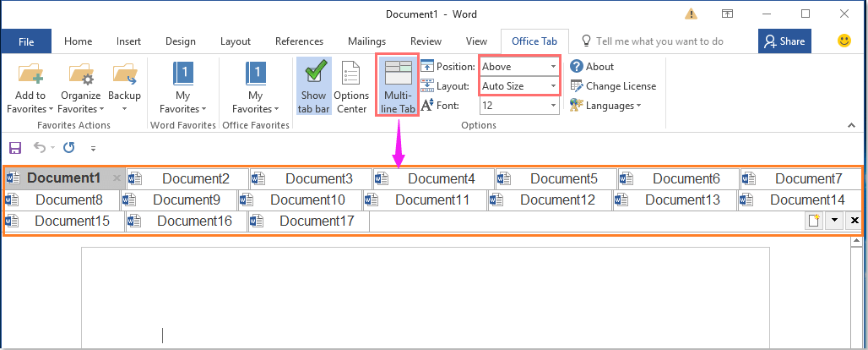Customize Quick Access Toolbar dropdown

coord(93,148)
